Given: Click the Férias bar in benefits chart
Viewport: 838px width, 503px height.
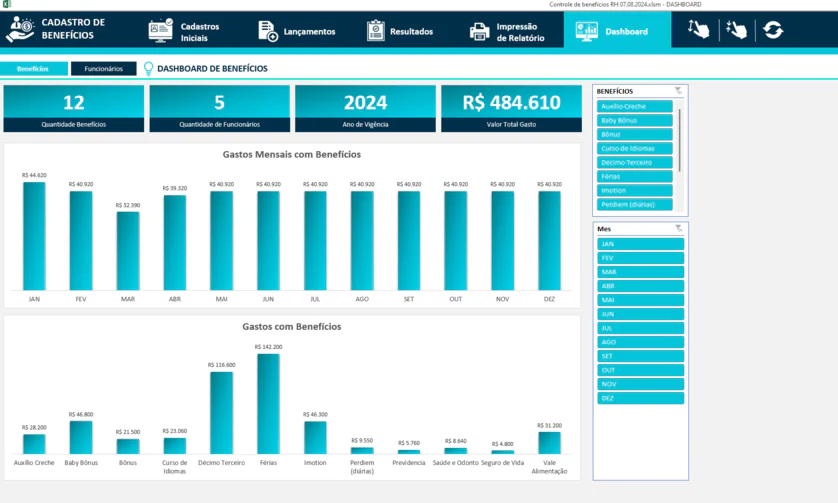Looking at the screenshot, I should pos(268,404).
